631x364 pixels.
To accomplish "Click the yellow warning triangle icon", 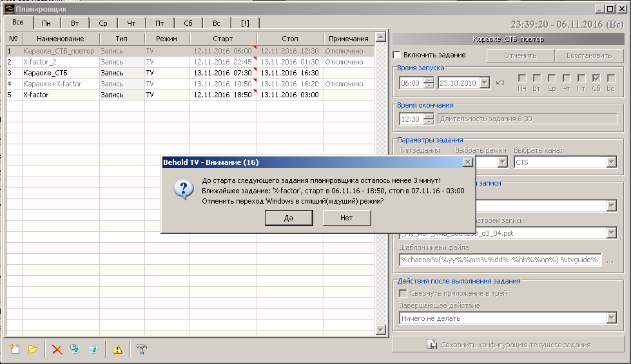I will [x=117, y=349].
